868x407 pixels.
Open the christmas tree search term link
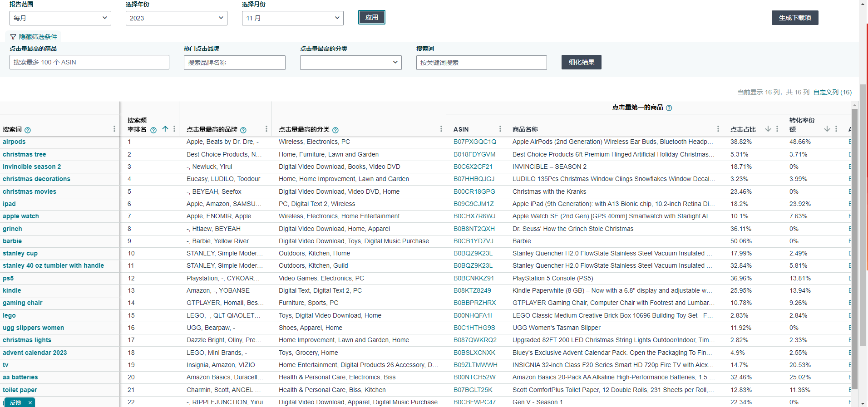[x=25, y=154]
